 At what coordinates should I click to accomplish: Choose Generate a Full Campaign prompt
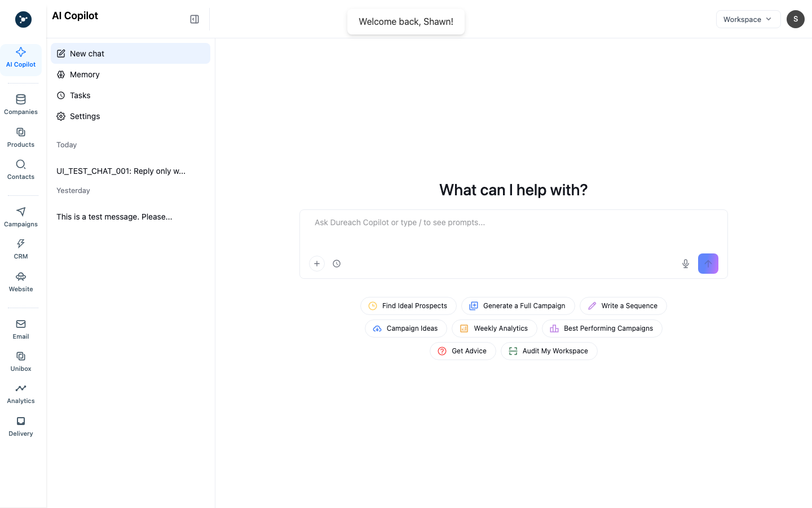(518, 306)
